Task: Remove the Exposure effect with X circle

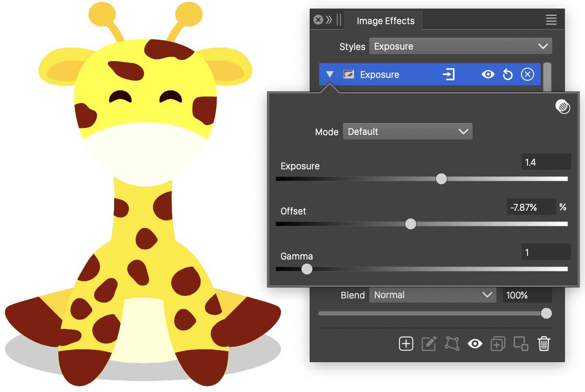Action: (527, 75)
